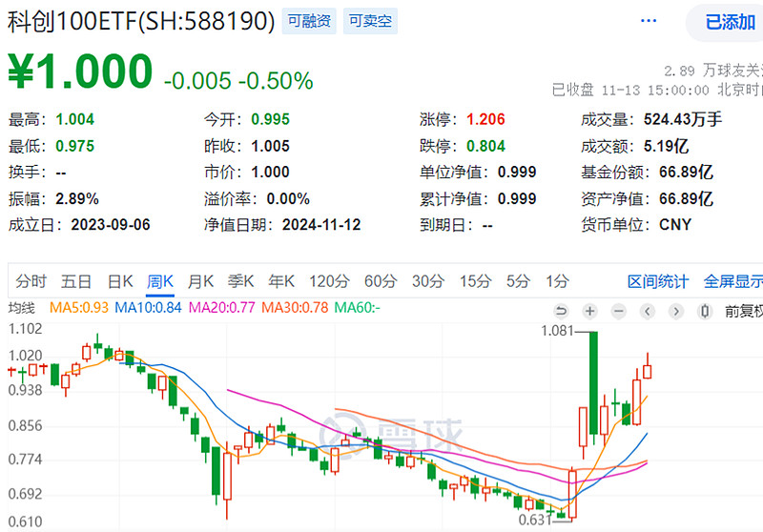Click the 成交额 value 5.19亿
Viewport: 763px width, 532px height.
(666, 146)
